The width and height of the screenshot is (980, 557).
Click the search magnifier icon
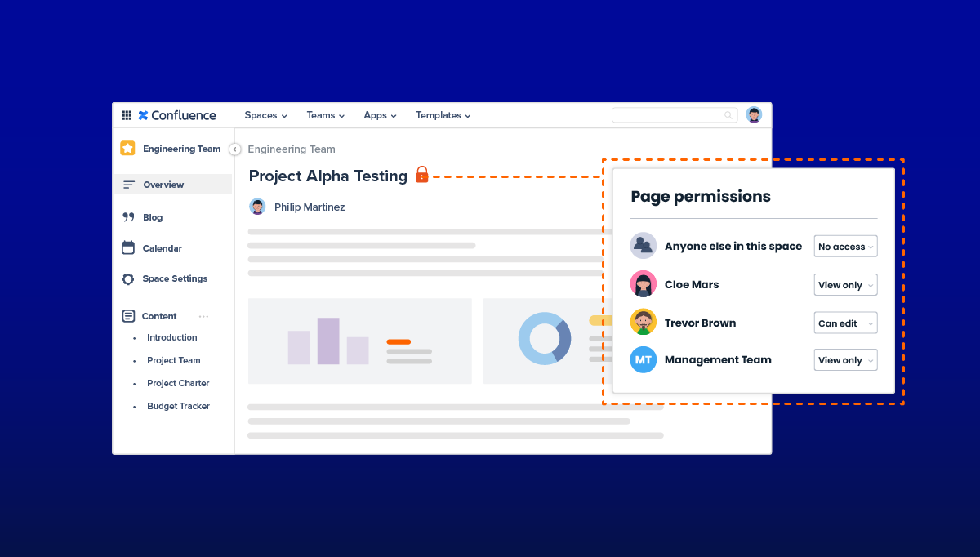pyautogui.click(x=728, y=114)
